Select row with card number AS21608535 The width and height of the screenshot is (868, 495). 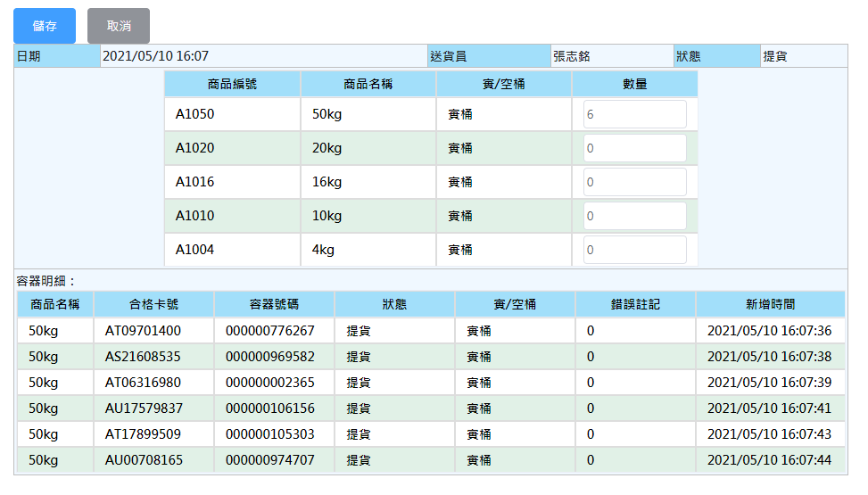click(431, 357)
